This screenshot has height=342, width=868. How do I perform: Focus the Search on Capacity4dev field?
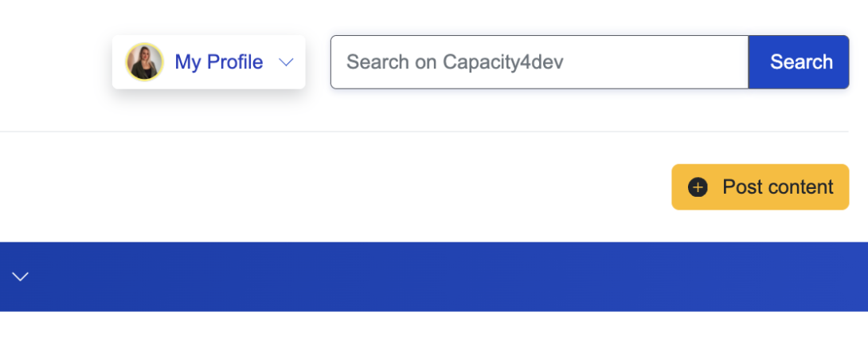click(x=539, y=62)
